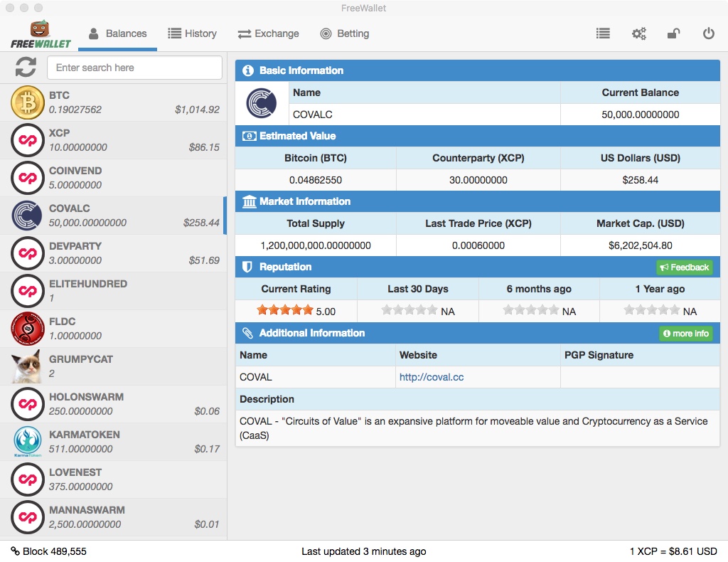Select the MANNASWARM asset icon
The height and width of the screenshot is (562, 728).
tap(28, 517)
